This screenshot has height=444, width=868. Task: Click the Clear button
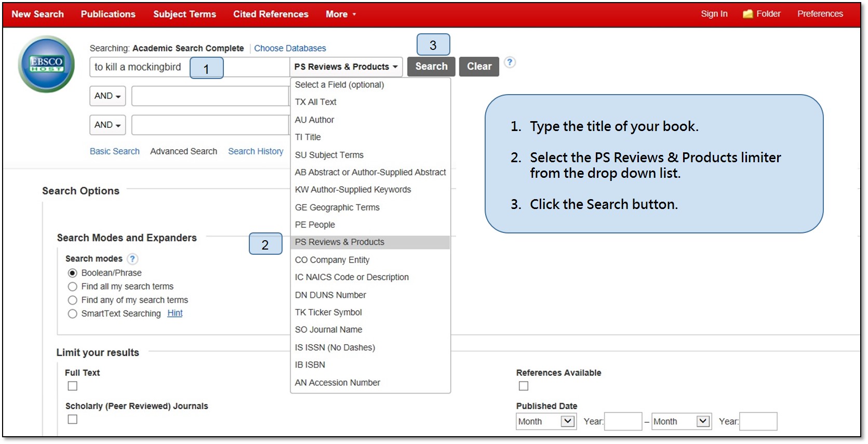click(479, 67)
